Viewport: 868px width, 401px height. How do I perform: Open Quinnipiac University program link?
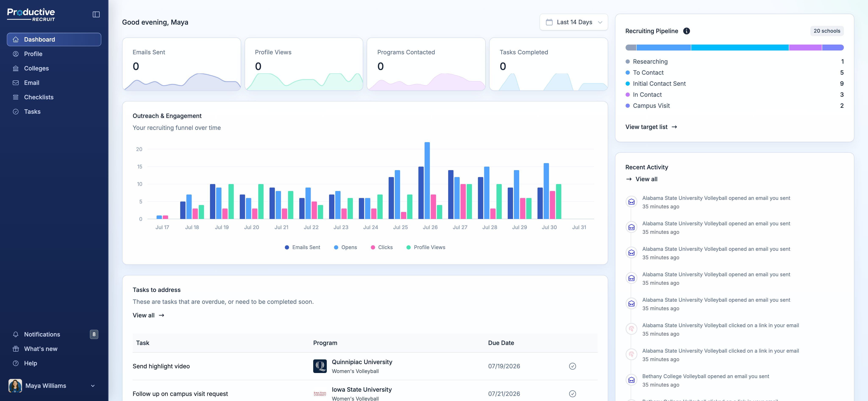[x=362, y=362]
